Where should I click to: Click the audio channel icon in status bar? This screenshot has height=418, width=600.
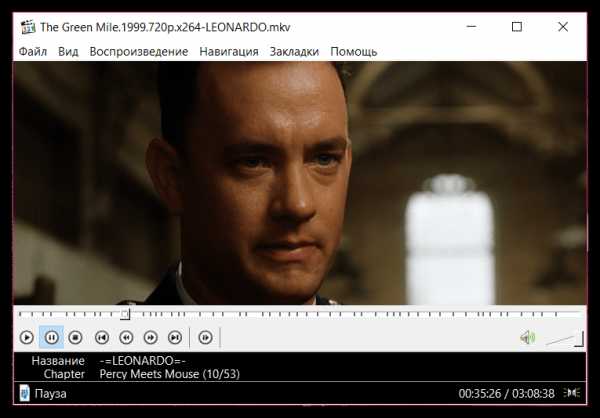(572, 393)
